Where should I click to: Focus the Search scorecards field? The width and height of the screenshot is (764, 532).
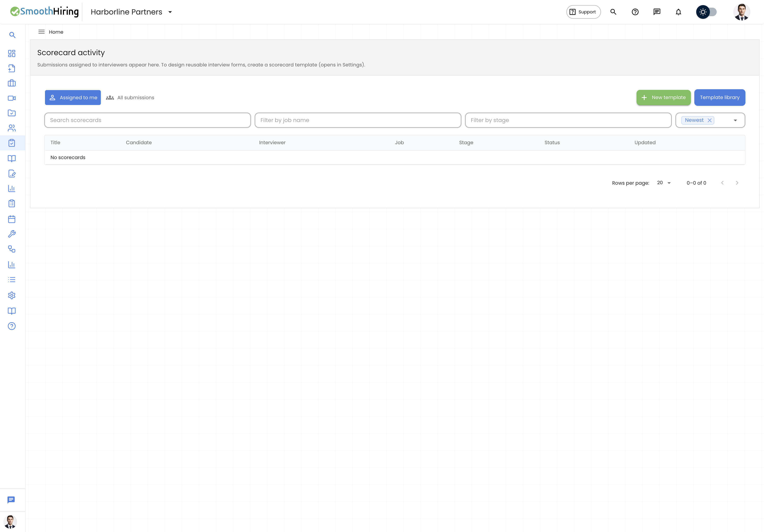click(148, 120)
